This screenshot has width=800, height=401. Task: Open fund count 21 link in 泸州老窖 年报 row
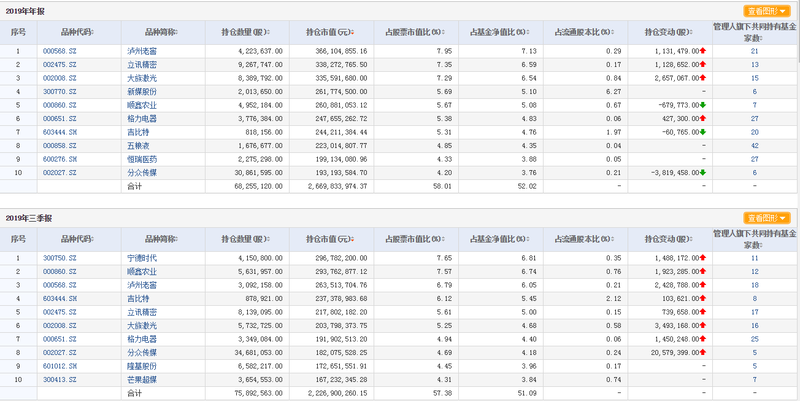755,51
